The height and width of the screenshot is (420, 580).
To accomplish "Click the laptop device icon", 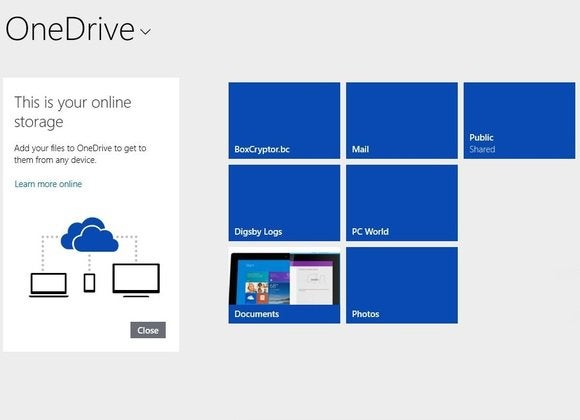I will (x=49, y=285).
